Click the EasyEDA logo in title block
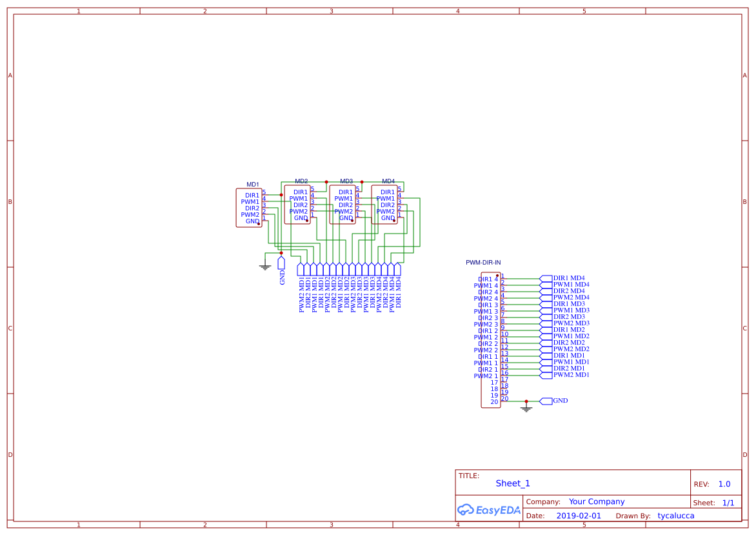 (488, 510)
